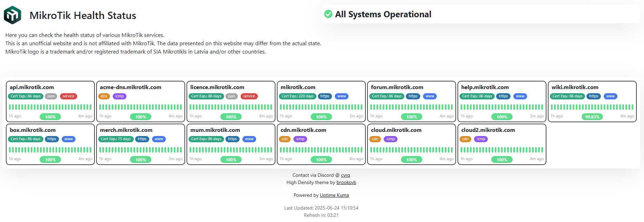Click the service tag on licence.mikrotik.com

[x=249, y=96]
